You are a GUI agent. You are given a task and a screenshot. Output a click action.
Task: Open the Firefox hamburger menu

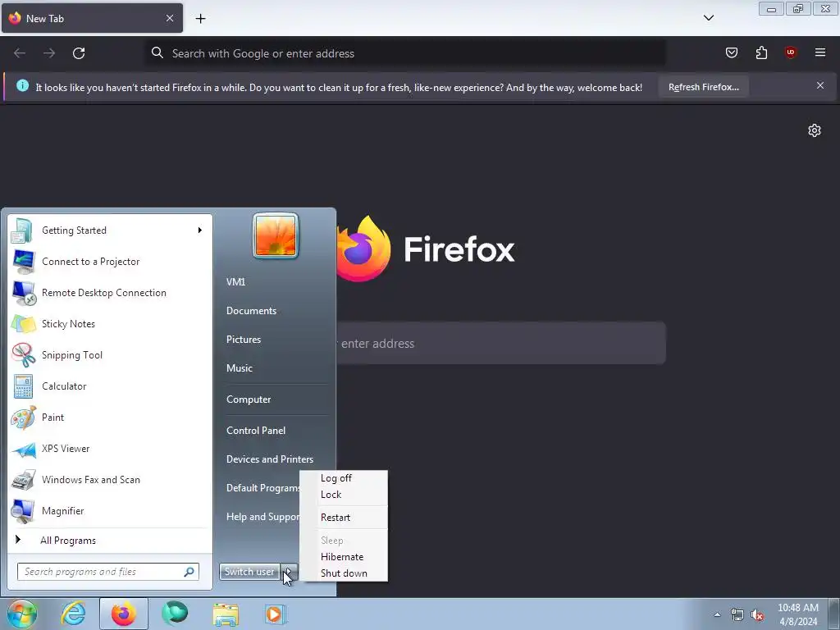(820, 52)
